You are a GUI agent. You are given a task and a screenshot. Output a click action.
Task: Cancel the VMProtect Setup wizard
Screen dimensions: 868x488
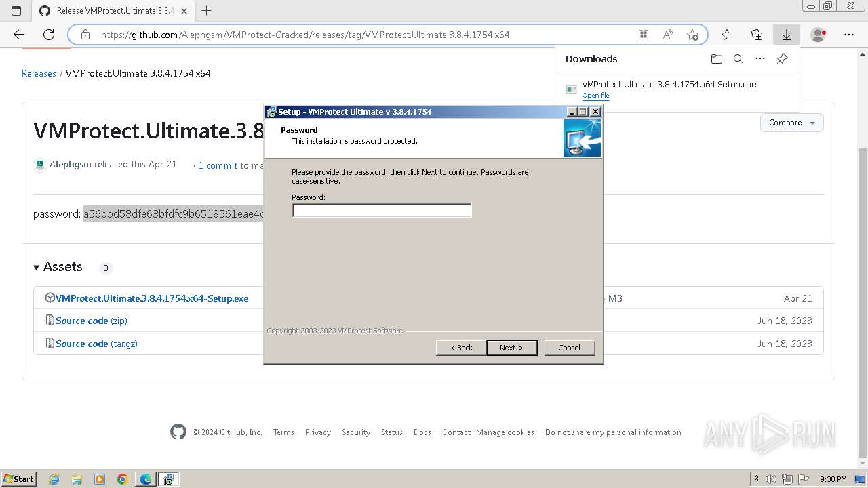click(x=569, y=348)
